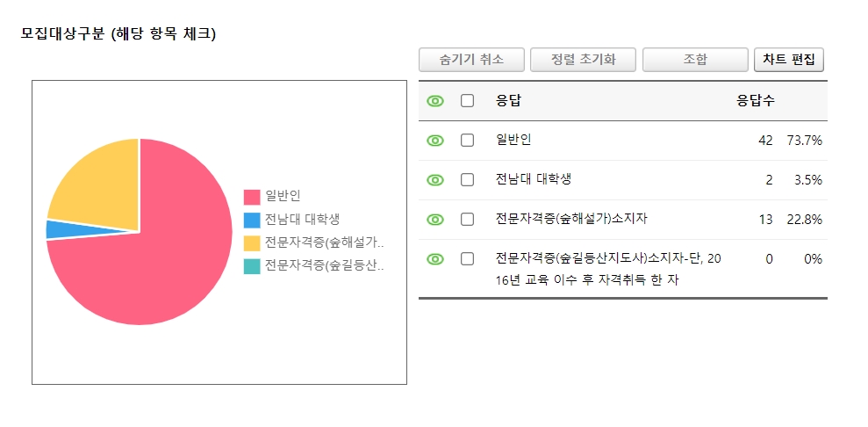Tick the 전문자격증(숲해설가)소지자 checkbox
This screenshot has width=868, height=427.
467,220
